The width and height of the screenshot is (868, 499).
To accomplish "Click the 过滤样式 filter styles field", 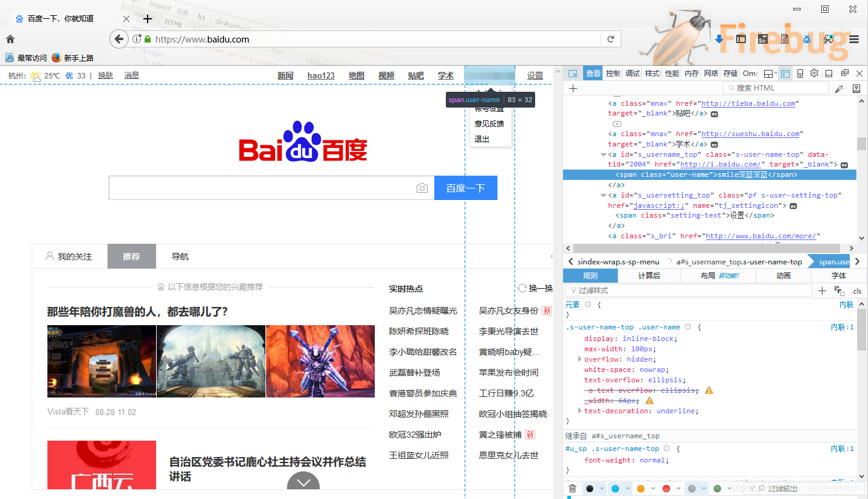I will [689, 291].
